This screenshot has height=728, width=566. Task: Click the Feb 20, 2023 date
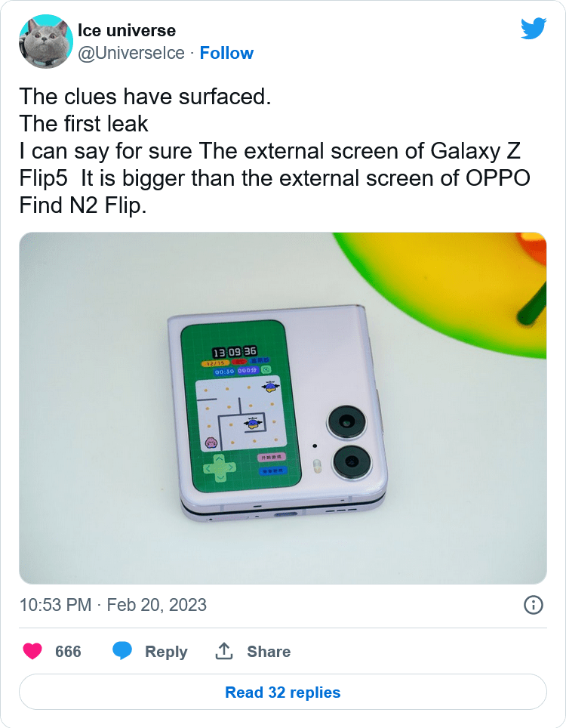pyautogui.click(x=156, y=605)
